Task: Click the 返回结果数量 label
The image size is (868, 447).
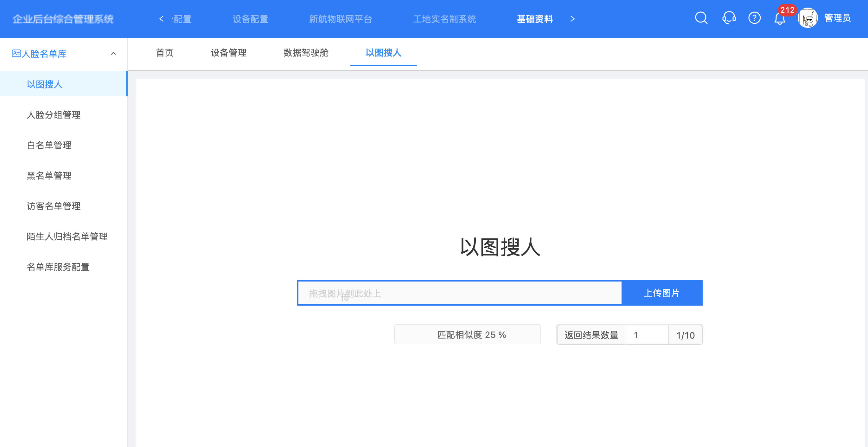Action: point(591,335)
